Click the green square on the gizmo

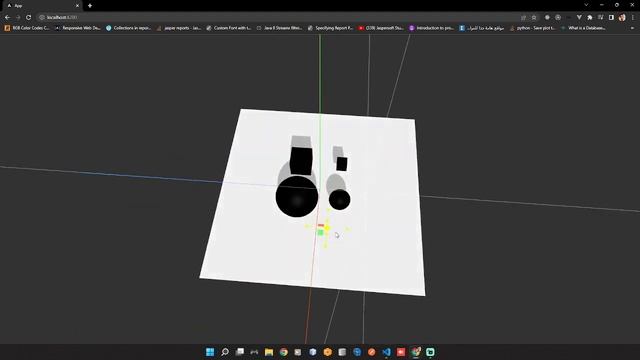320,233
